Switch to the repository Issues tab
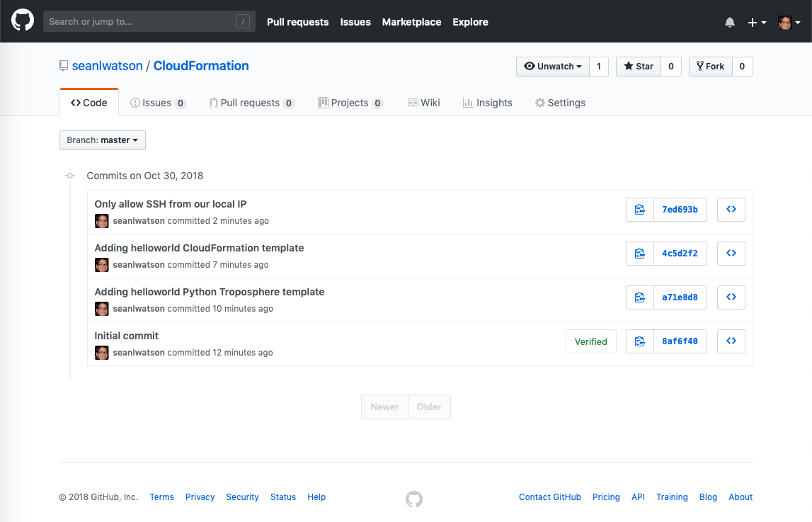The width and height of the screenshot is (812, 522). coord(158,103)
